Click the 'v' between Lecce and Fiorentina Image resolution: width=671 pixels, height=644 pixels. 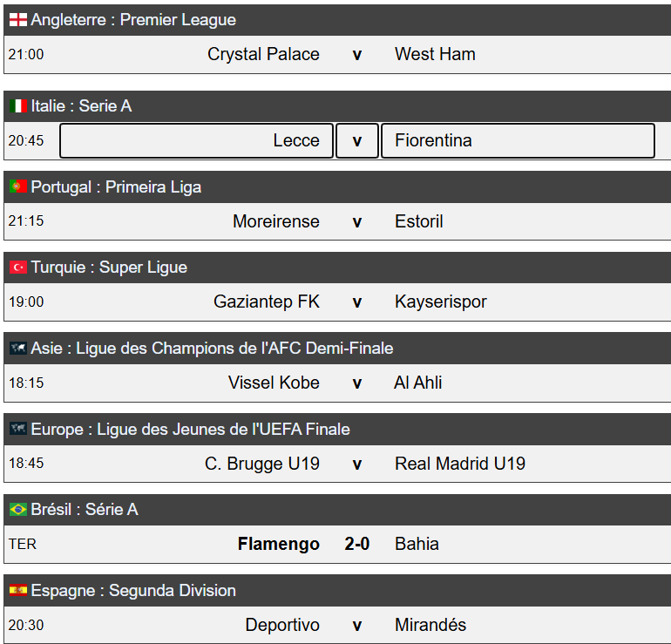tap(357, 141)
